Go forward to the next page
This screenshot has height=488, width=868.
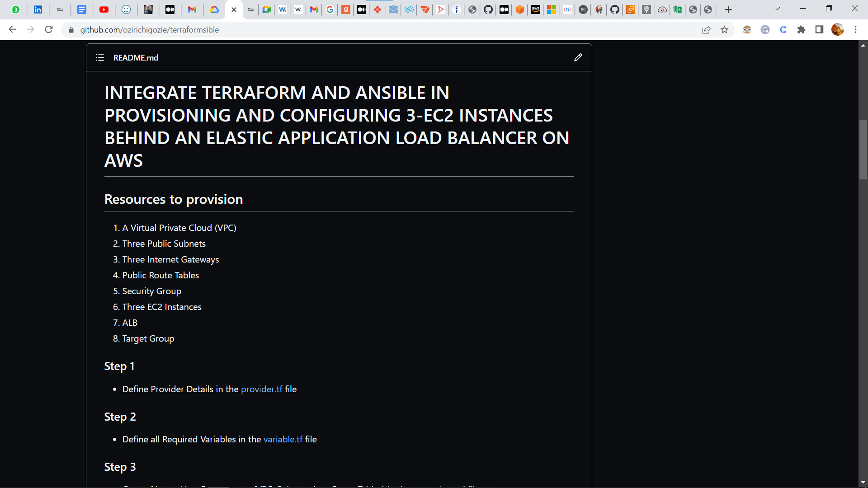pos(30,29)
